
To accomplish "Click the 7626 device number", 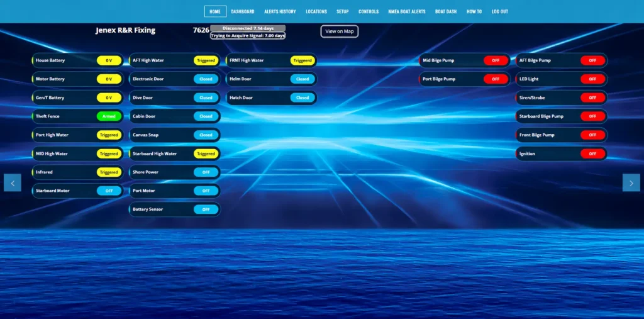I will coord(201,30).
